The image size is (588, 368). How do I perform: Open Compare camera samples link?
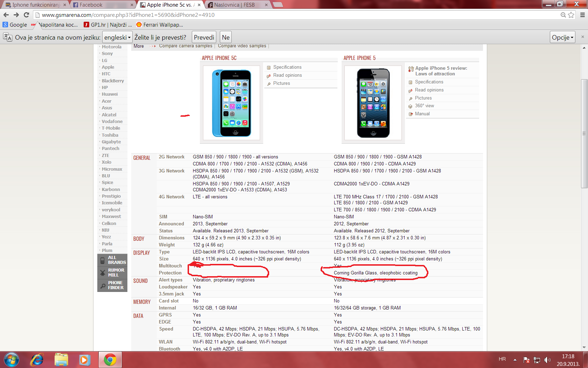click(x=186, y=46)
